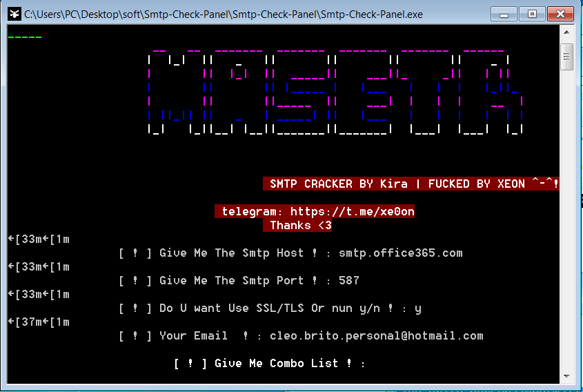Maximize the Smtp-Check-Panel console window
583x392 pixels.
532,14
